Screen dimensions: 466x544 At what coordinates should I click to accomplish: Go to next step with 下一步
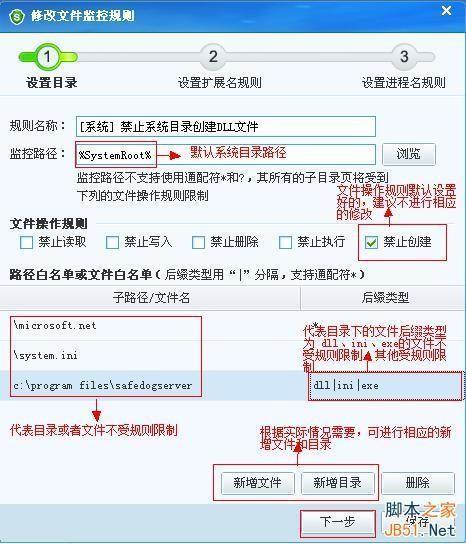point(338,522)
